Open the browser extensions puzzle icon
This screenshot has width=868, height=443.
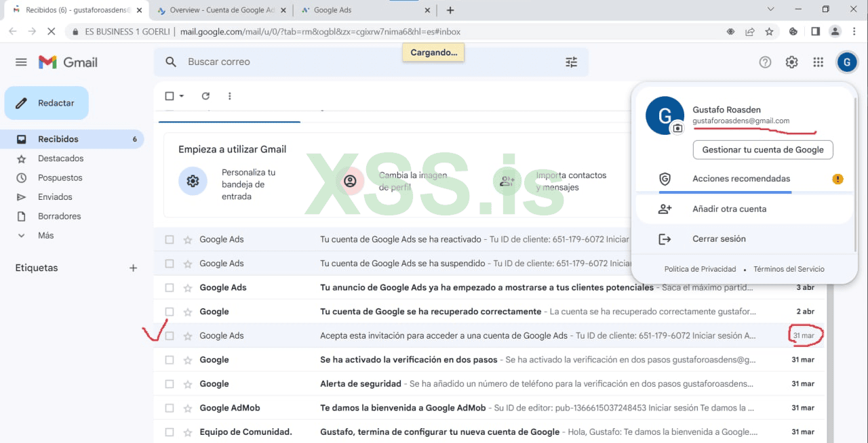coord(793,31)
